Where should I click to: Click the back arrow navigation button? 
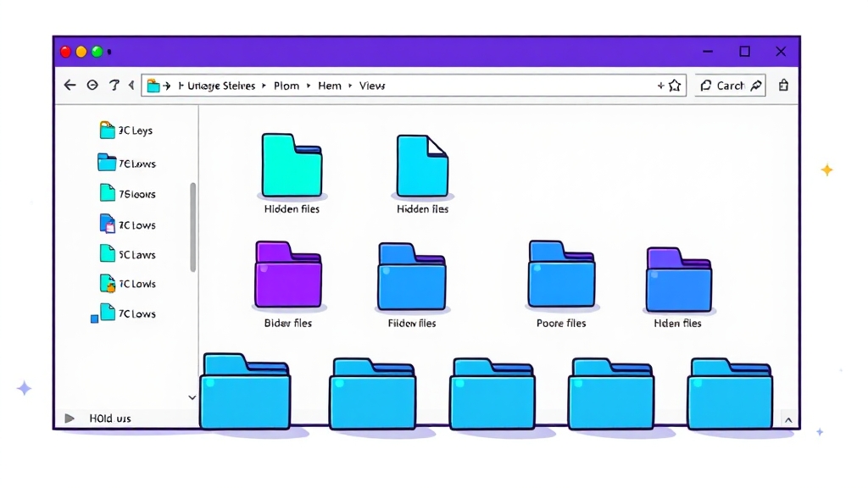click(x=70, y=86)
